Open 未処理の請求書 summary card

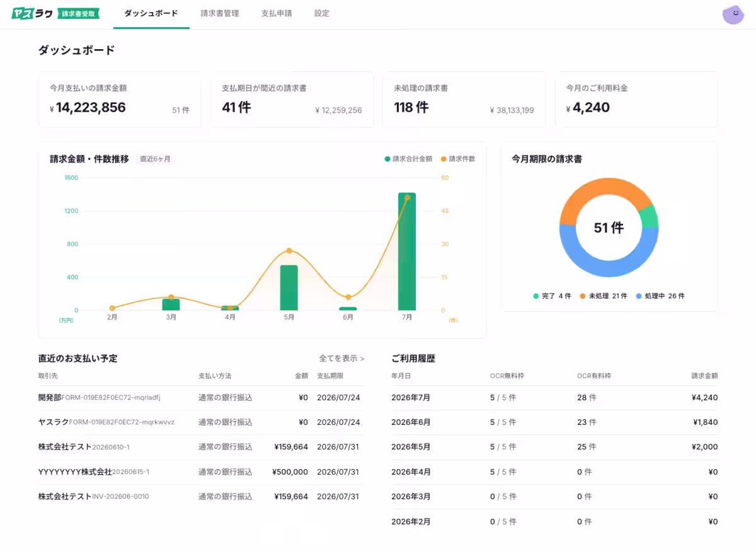[464, 100]
